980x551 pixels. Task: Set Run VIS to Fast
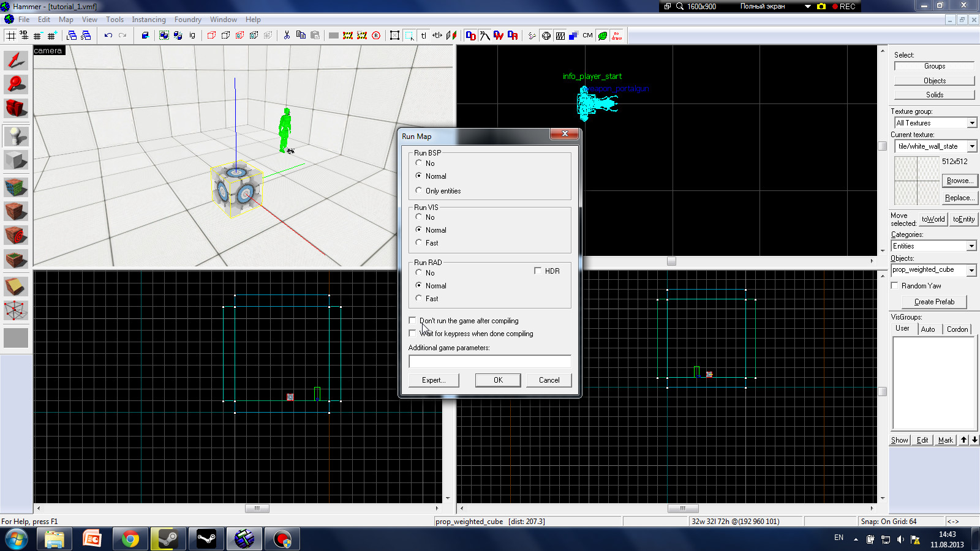(419, 242)
